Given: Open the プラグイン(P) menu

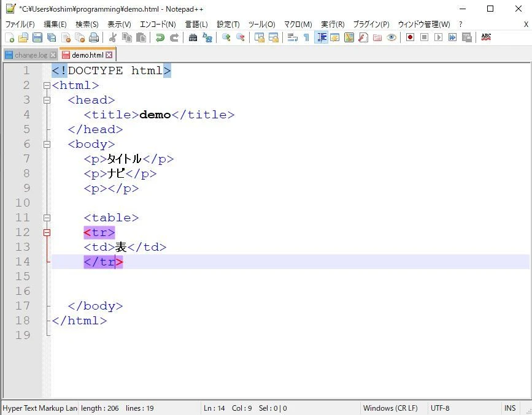Looking at the screenshot, I should [371, 25].
